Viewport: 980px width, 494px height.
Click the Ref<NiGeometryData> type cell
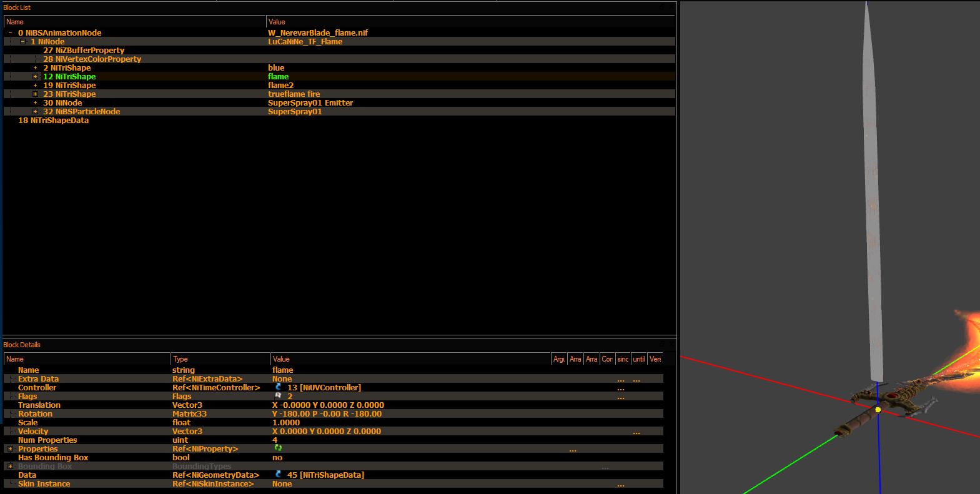click(215, 475)
